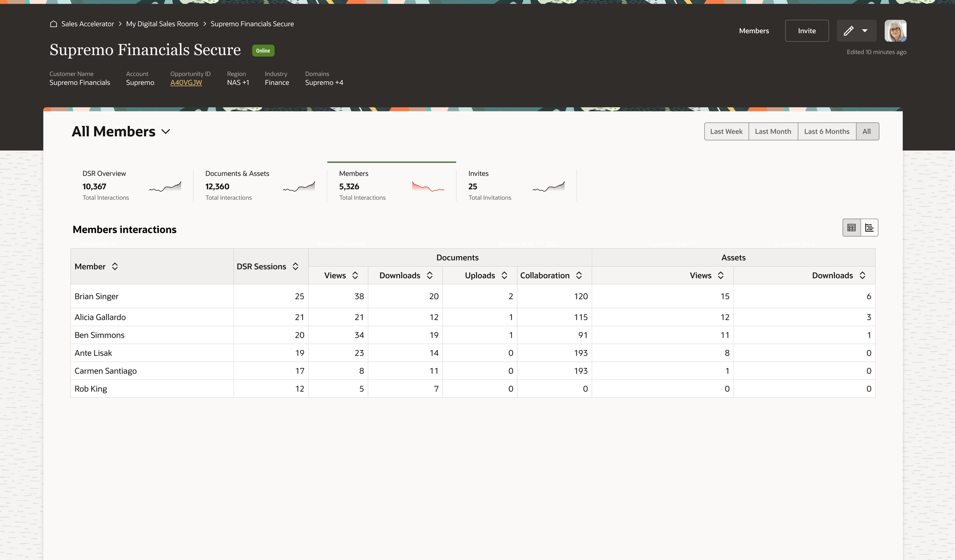This screenshot has height=560, width=955.
Task: Click the pencil edit icon
Action: pos(848,31)
